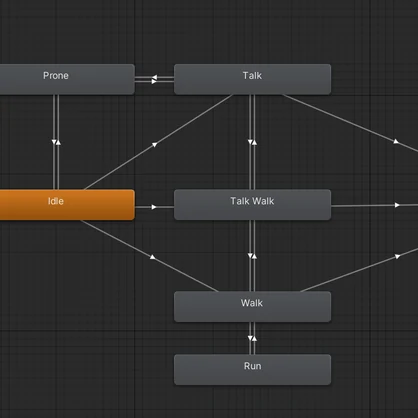Select transition arrow between Walk and Idle
Viewport: 418px width, 418px height.
click(x=152, y=257)
